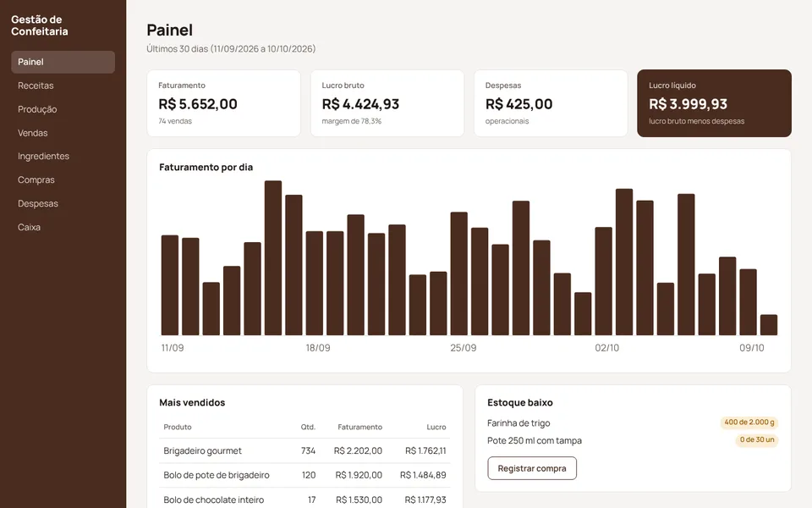Image resolution: width=812 pixels, height=508 pixels.
Task: Click the '0 de 30 un' stock badge
Action: [x=757, y=440]
